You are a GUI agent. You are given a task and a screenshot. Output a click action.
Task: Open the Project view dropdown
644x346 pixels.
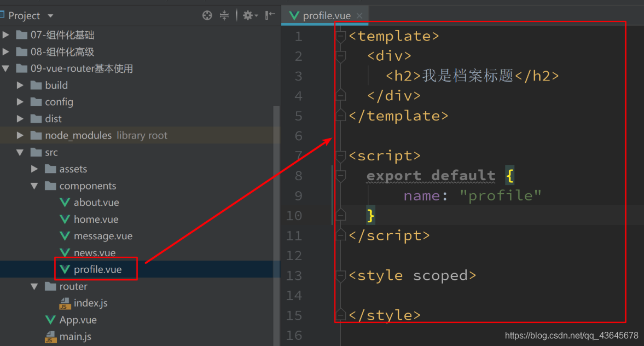point(50,16)
